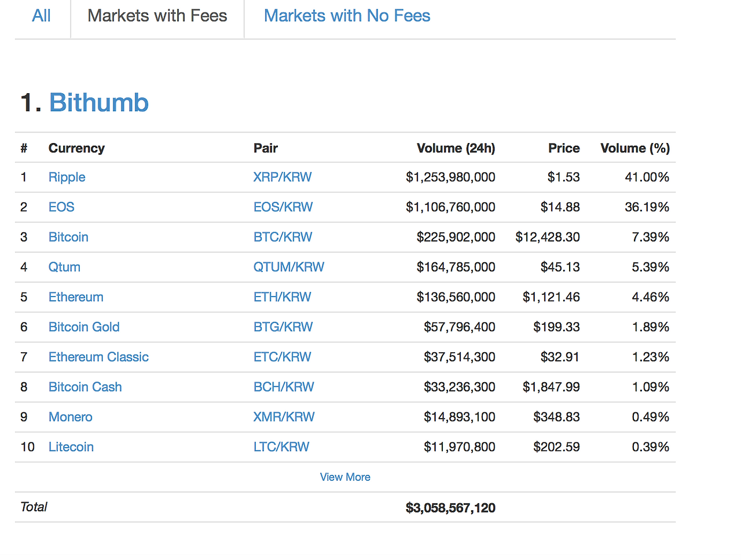Click the $202.59 Litecoin price
The image size is (741, 560).
[557, 448]
